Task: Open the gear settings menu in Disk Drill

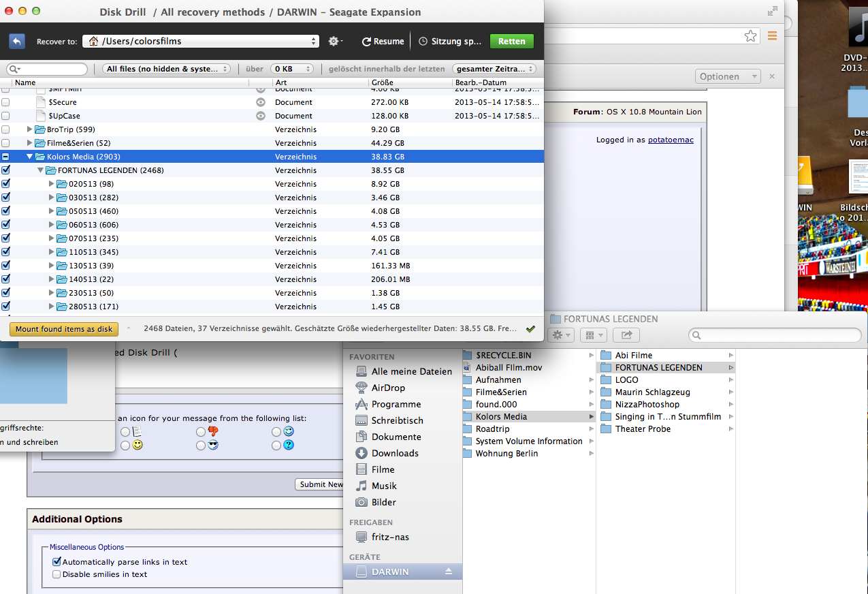Action: [335, 41]
